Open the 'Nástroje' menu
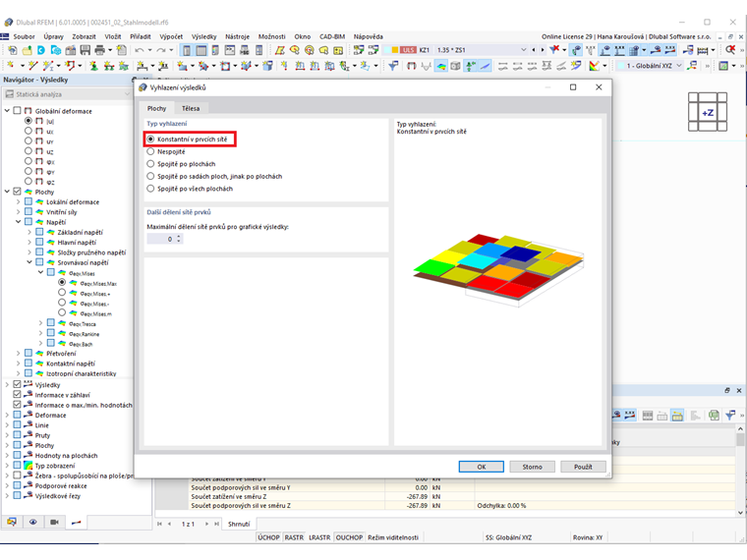 [237, 36]
